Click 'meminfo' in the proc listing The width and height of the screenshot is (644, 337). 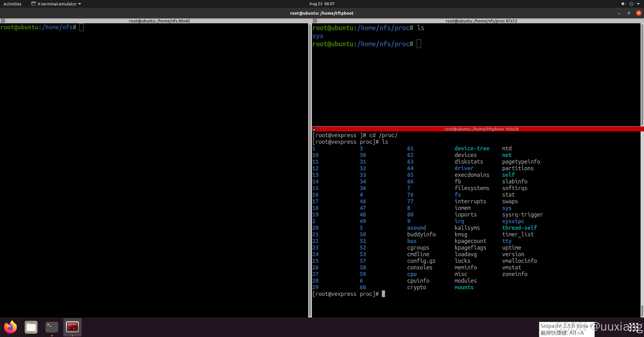pos(466,267)
